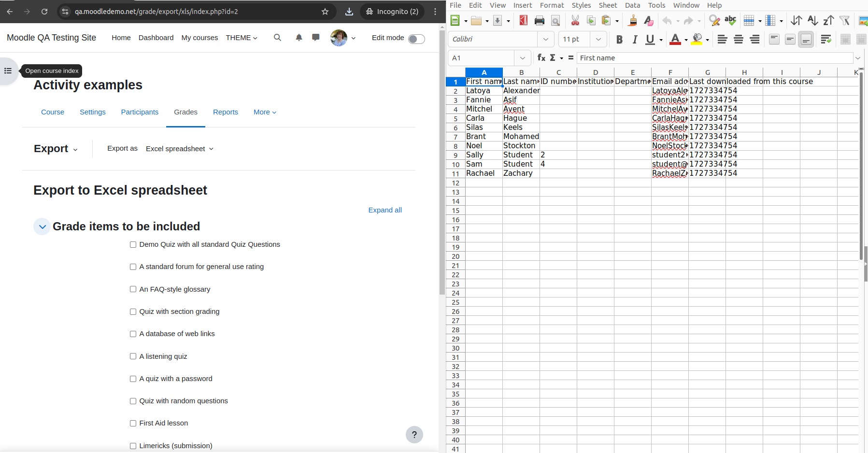Open the Moodle messaging chat icon
Screen dimensions: 868x453
[316, 38]
